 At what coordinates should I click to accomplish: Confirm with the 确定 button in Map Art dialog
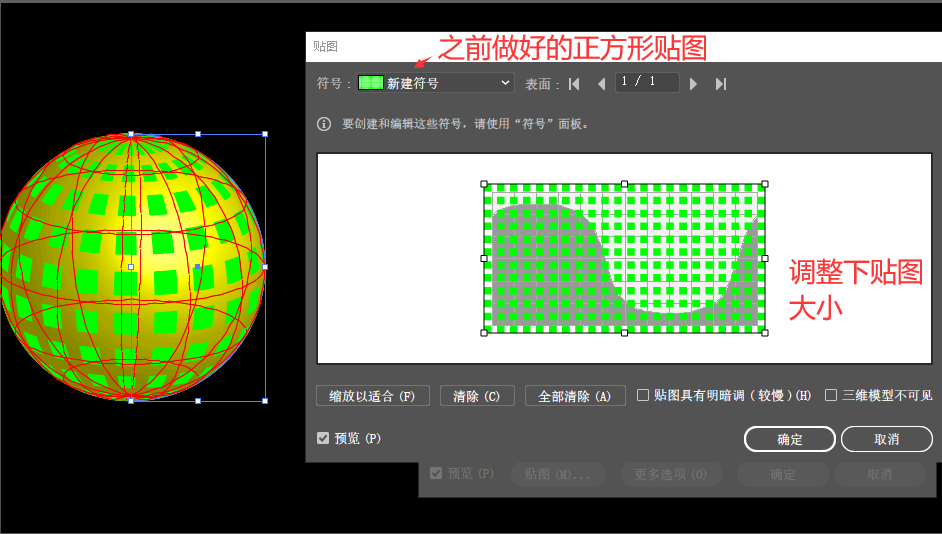tap(789, 439)
